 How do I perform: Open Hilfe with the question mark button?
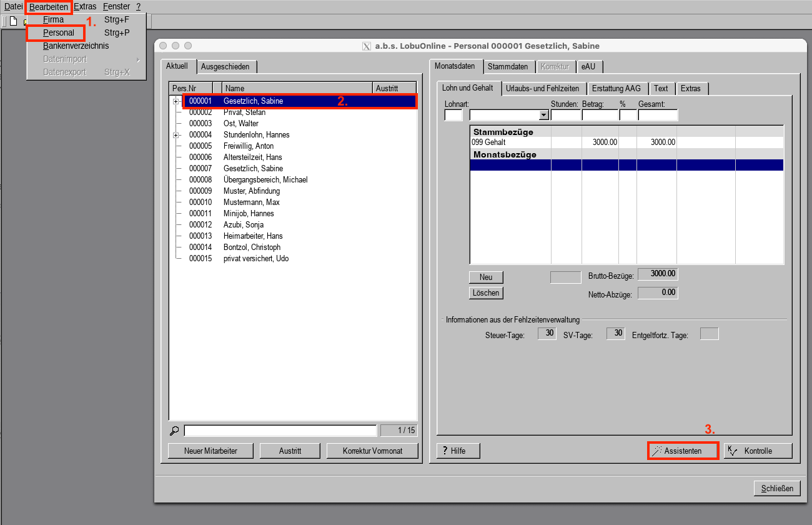coord(458,451)
